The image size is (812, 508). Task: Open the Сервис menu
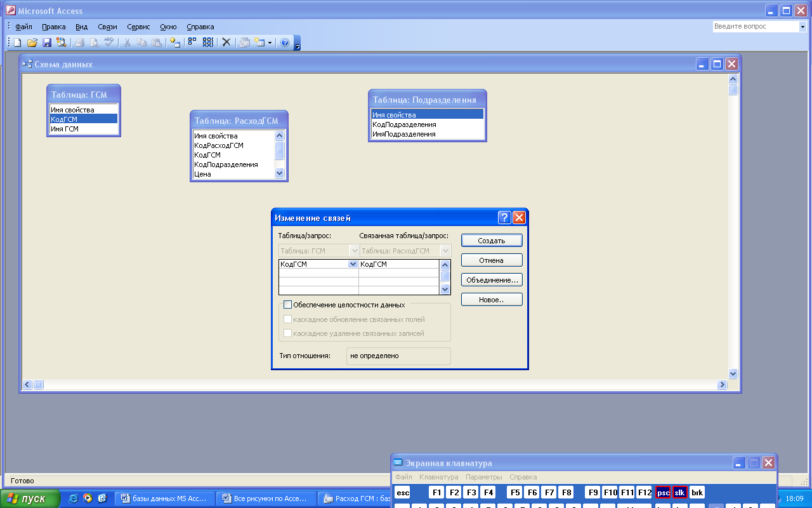pos(138,27)
